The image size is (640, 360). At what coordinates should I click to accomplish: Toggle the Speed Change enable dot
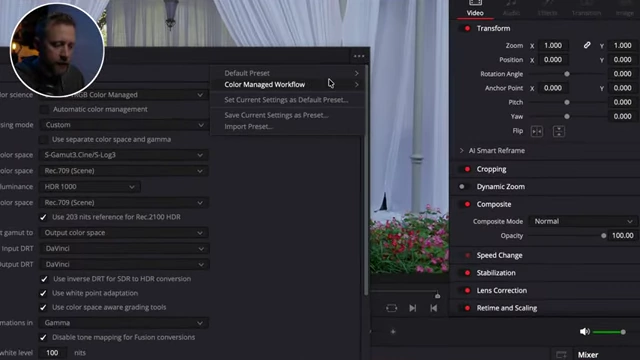[x=467, y=255]
